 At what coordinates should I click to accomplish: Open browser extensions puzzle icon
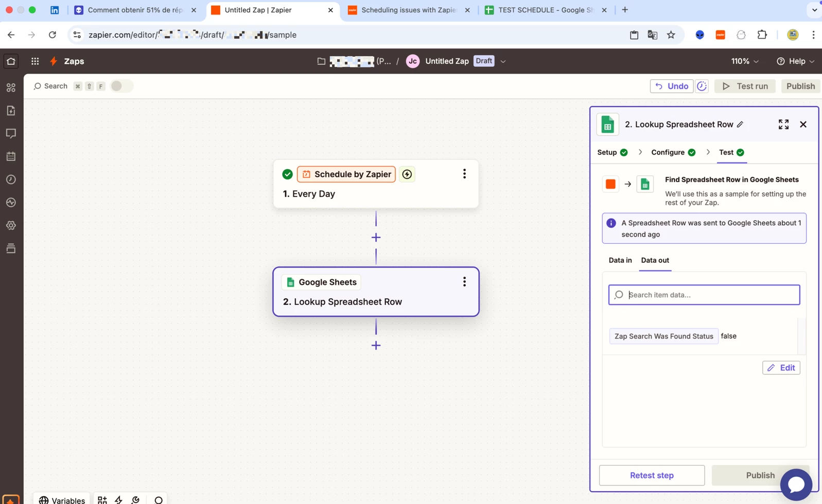pyautogui.click(x=762, y=35)
